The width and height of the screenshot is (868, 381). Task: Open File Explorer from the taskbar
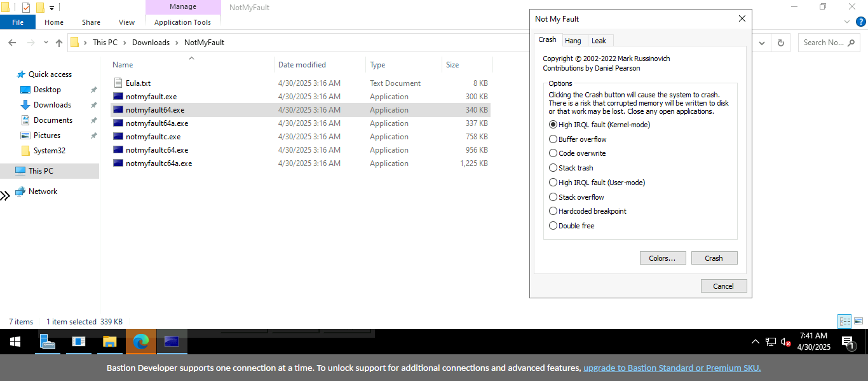110,342
